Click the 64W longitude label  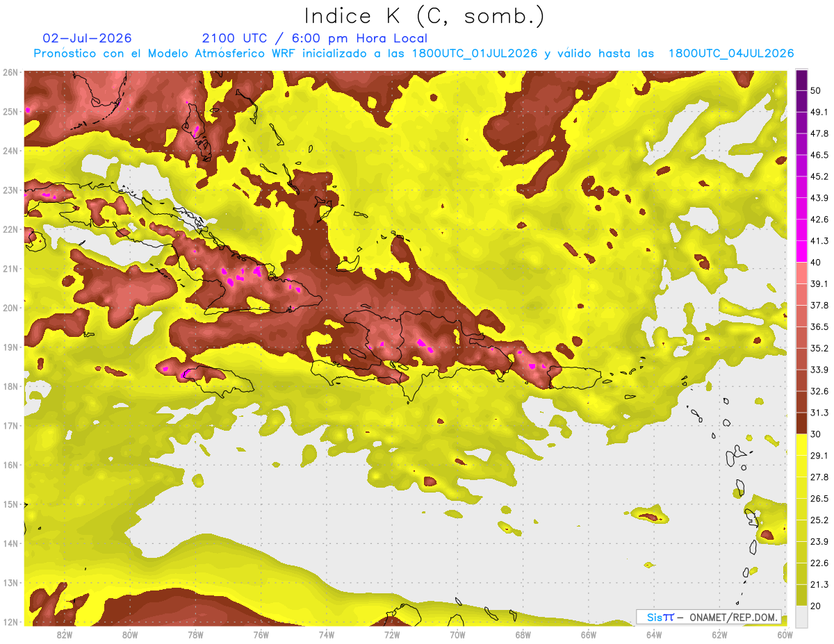pyautogui.click(x=653, y=635)
